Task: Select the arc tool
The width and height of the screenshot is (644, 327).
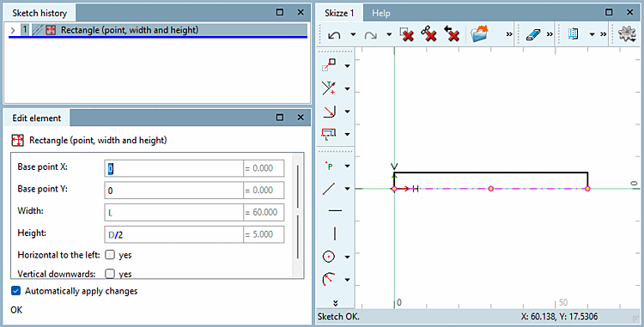Action: (x=329, y=280)
